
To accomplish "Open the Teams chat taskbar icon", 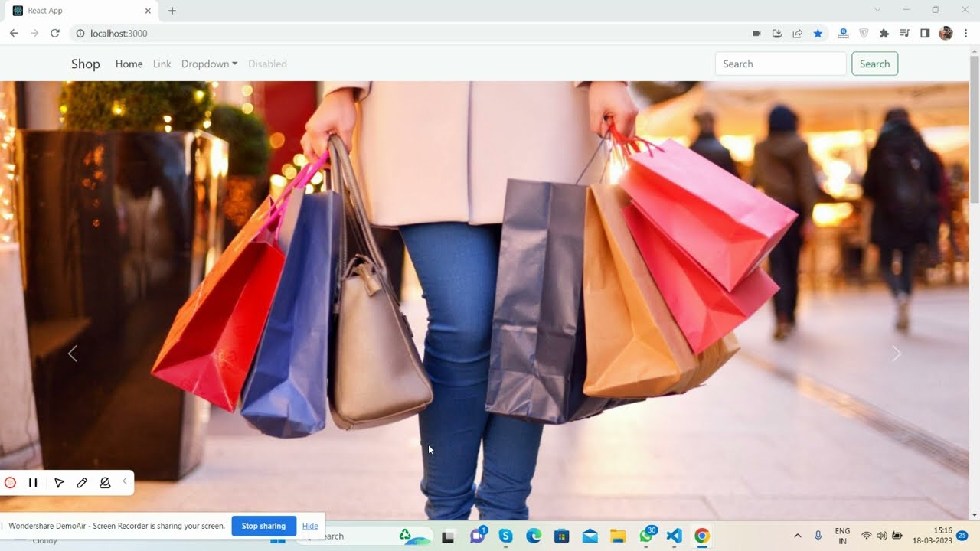I will tap(478, 536).
